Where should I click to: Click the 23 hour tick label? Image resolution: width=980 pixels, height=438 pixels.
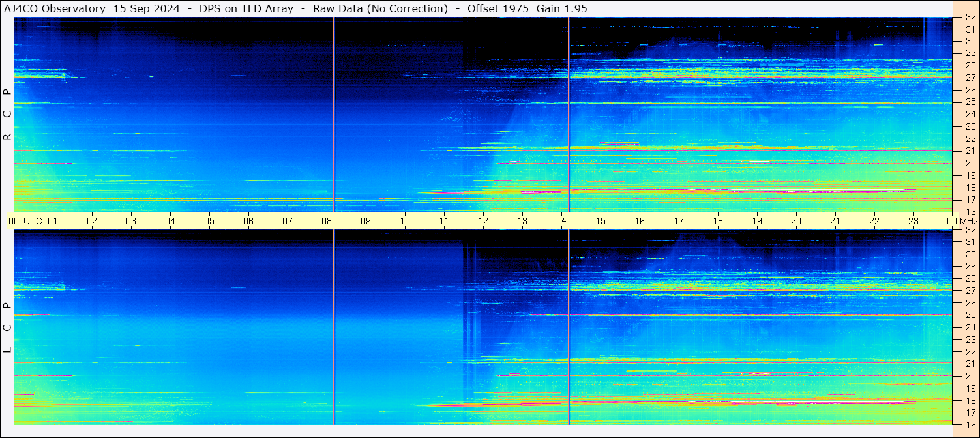point(913,221)
